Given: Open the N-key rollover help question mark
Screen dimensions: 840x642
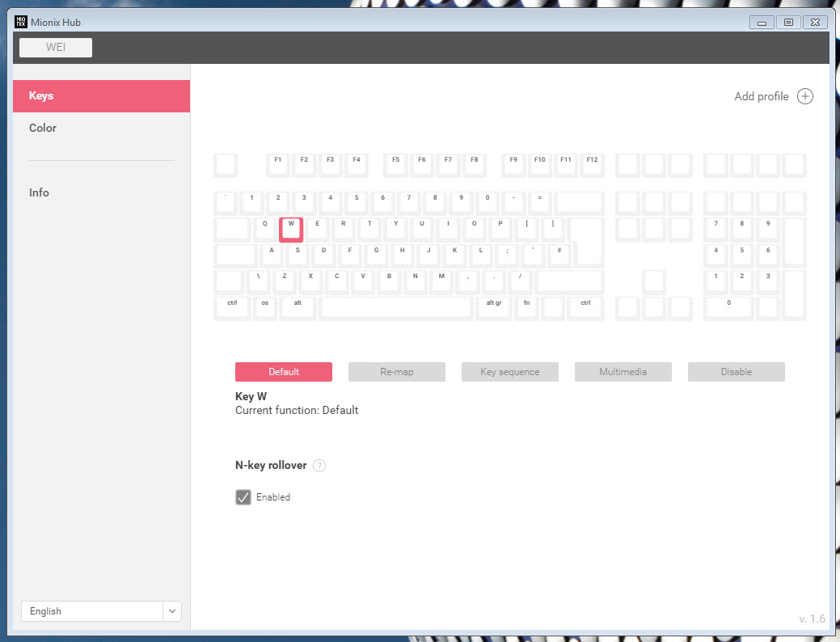Looking at the screenshot, I should (319, 466).
